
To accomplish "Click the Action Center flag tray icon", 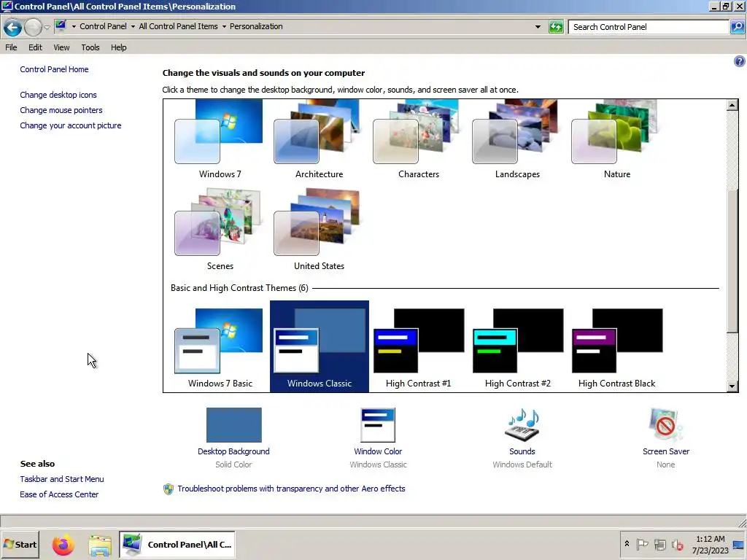I will click(642, 544).
